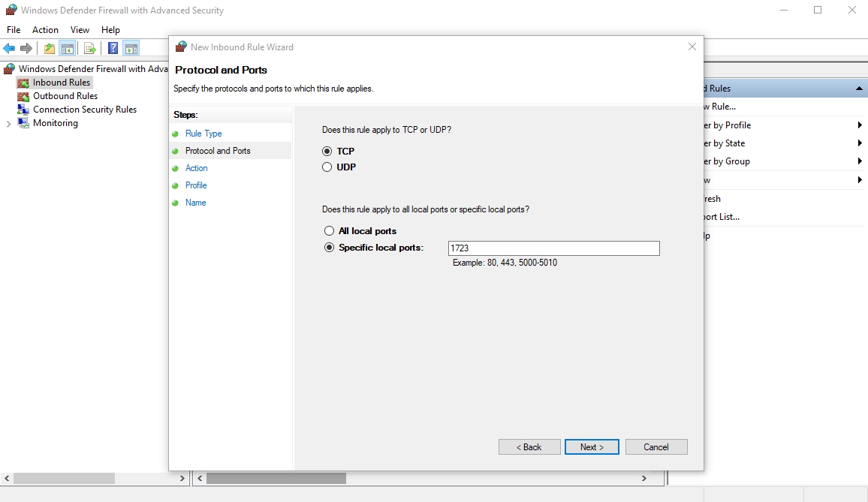Viewport: 868px width, 502px height.
Task: Toggle the Show/Hide Console Tree toolbar icon
Action: pos(68,49)
